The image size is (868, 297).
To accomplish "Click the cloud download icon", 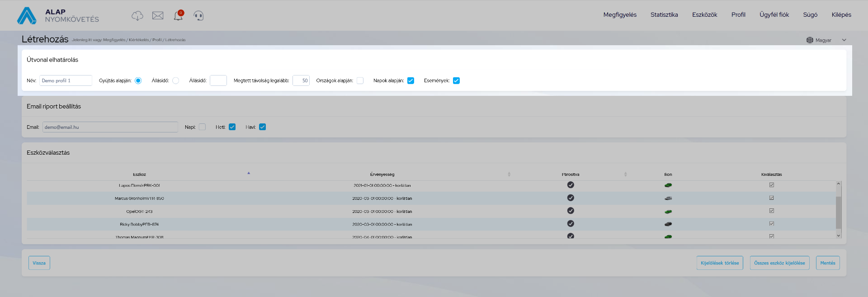I will 137,16.
